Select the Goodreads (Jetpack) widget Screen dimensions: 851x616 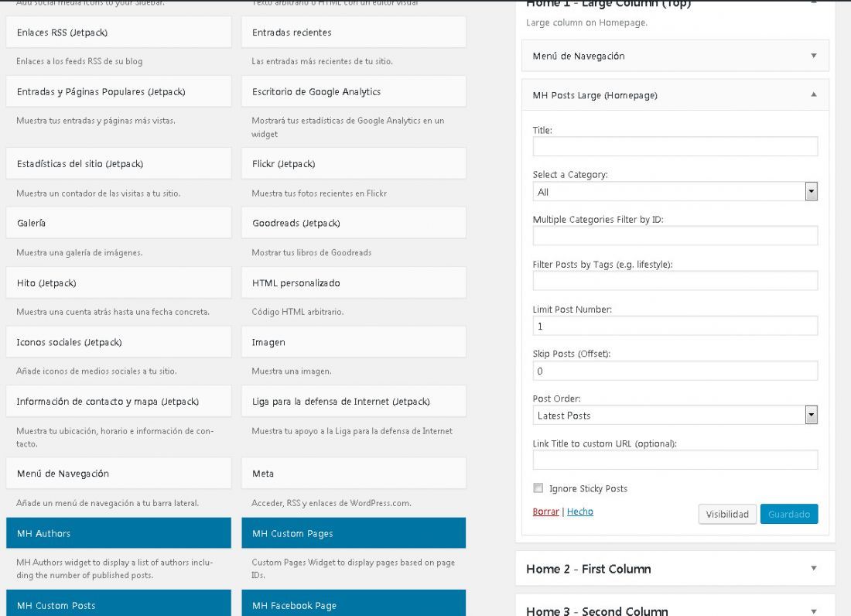tap(354, 223)
